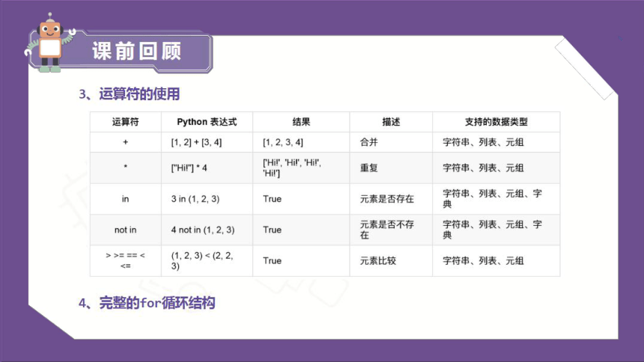Click the robot mascot icon

pos(49,43)
